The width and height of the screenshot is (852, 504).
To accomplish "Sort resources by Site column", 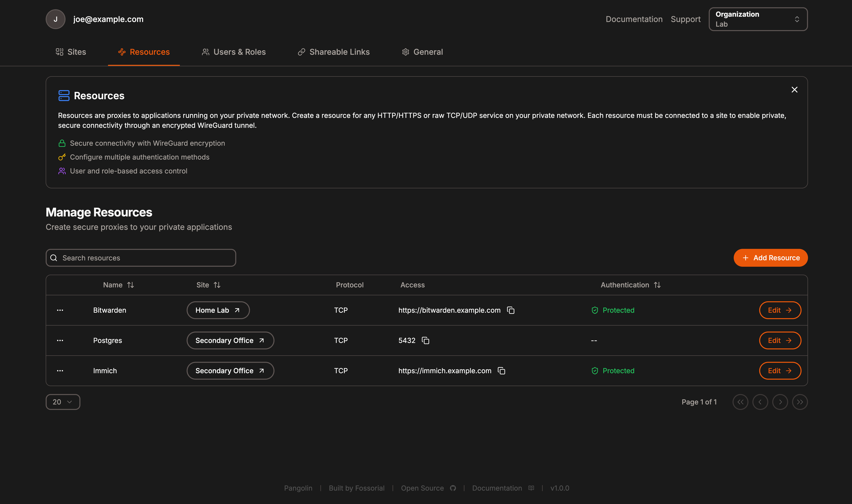I will tap(208, 285).
